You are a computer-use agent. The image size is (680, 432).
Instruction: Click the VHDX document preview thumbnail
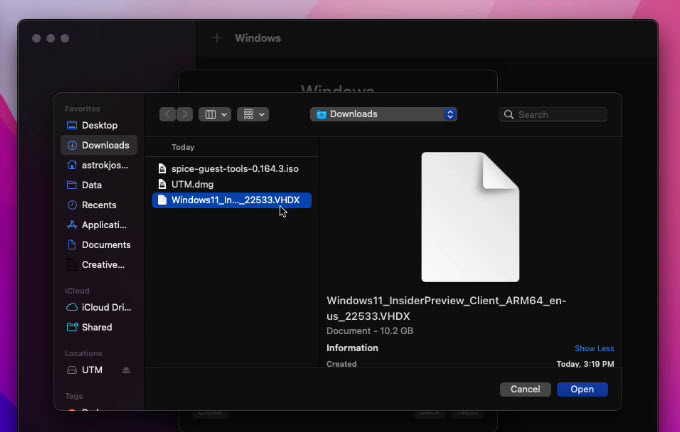470,217
